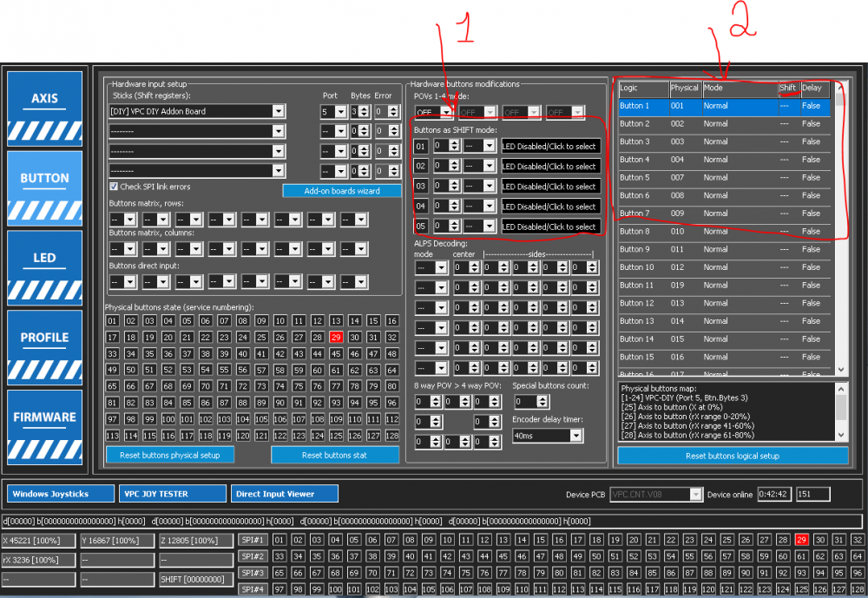The image size is (868, 598).
Task: Click the Axis to button rX range 41-60% line
Action: pyautogui.click(x=687, y=426)
